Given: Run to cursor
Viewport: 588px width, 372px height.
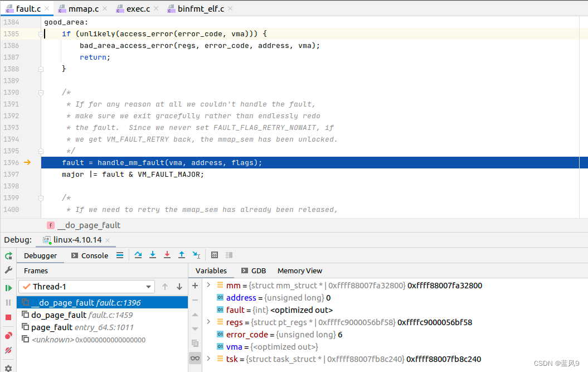Looking at the screenshot, I should pos(197,255).
